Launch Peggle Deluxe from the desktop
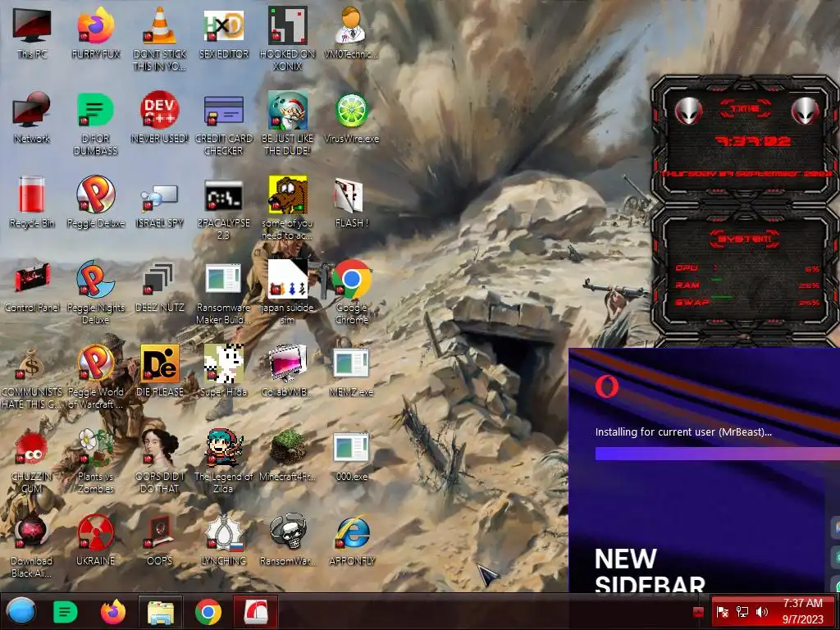Screen dimensions: 840x630 click(x=95, y=203)
